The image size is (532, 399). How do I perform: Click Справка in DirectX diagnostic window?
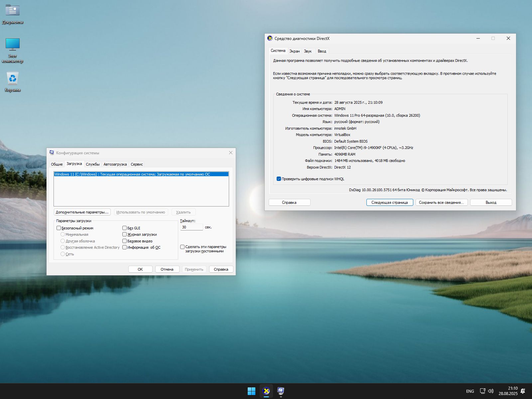tap(289, 202)
